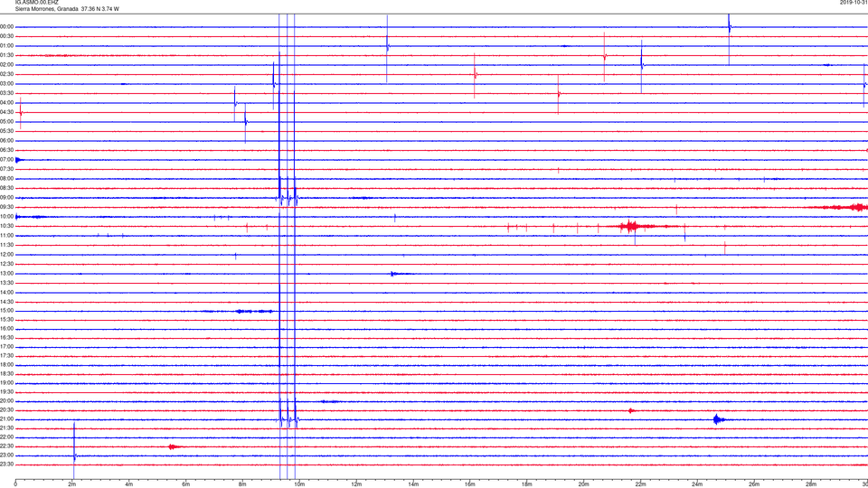Select the 18:00 trace time label
The height and width of the screenshot is (488, 868).
click(x=6, y=364)
